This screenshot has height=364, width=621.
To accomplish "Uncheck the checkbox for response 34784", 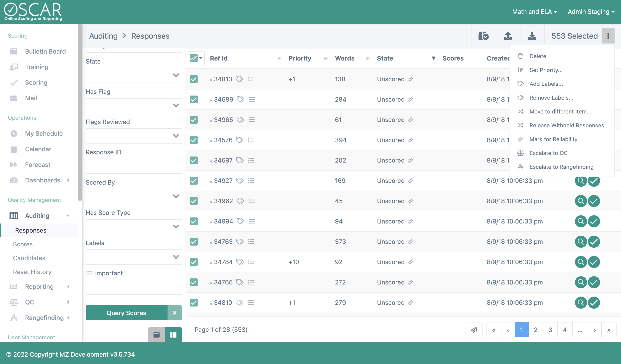I will [194, 262].
